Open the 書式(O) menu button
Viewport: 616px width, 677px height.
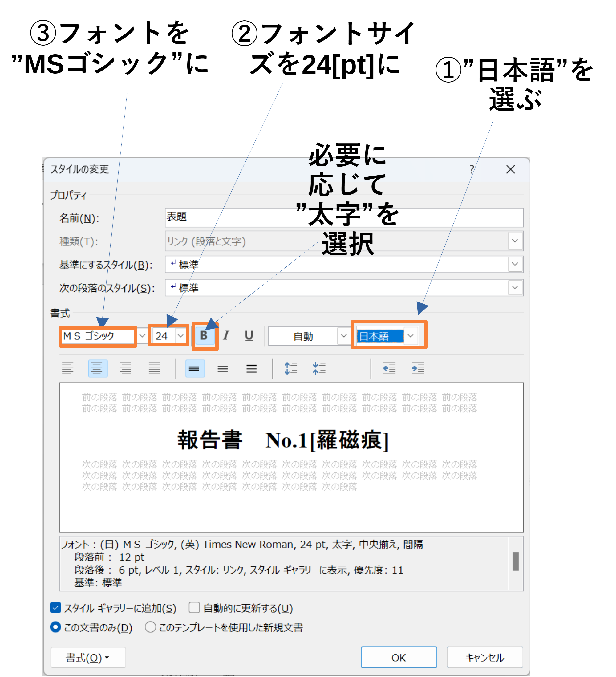88,658
